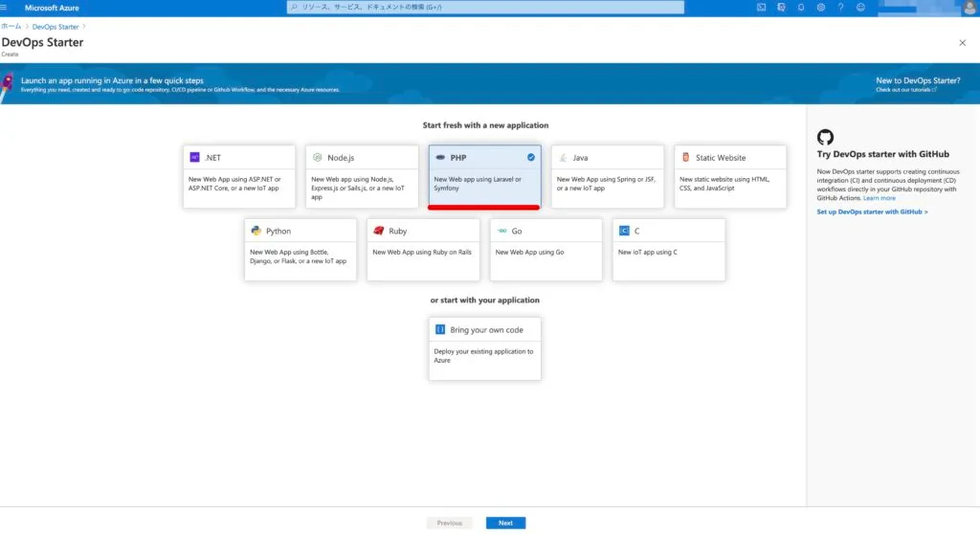The image size is (980, 534).
Task: Click the C language icon
Action: tap(624, 231)
